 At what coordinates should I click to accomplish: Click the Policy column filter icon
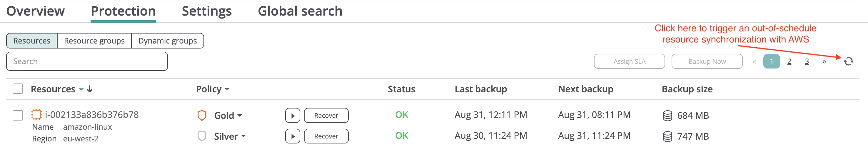click(x=227, y=89)
